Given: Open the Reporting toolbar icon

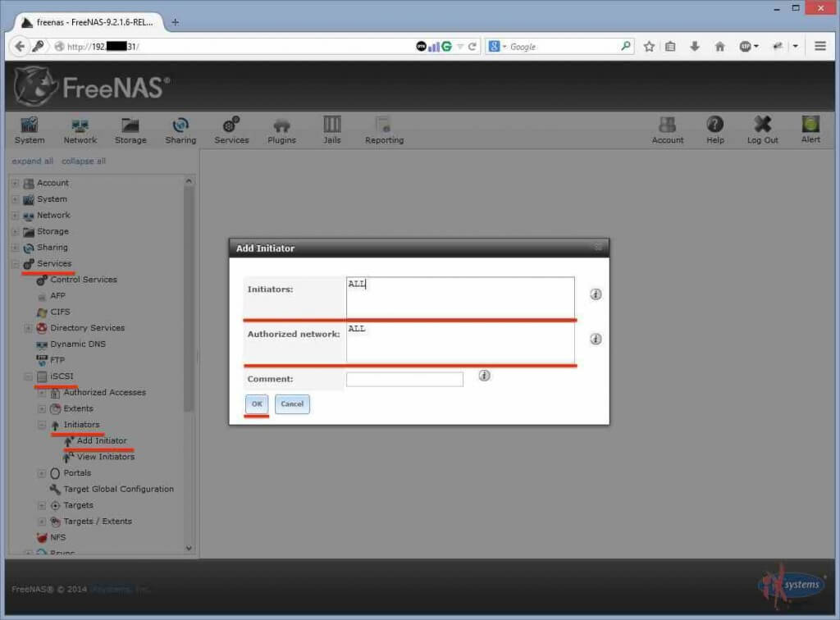Looking at the screenshot, I should point(384,130).
